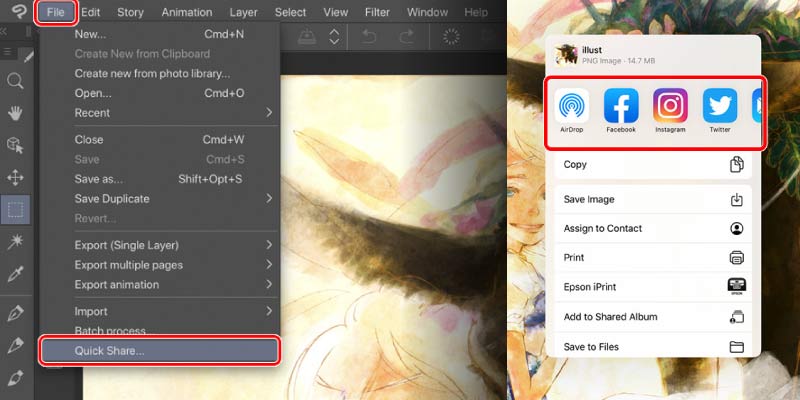Viewport: 800px width, 400px height.
Task: Pick the rectangle selection marquee tool
Action: (x=15, y=210)
